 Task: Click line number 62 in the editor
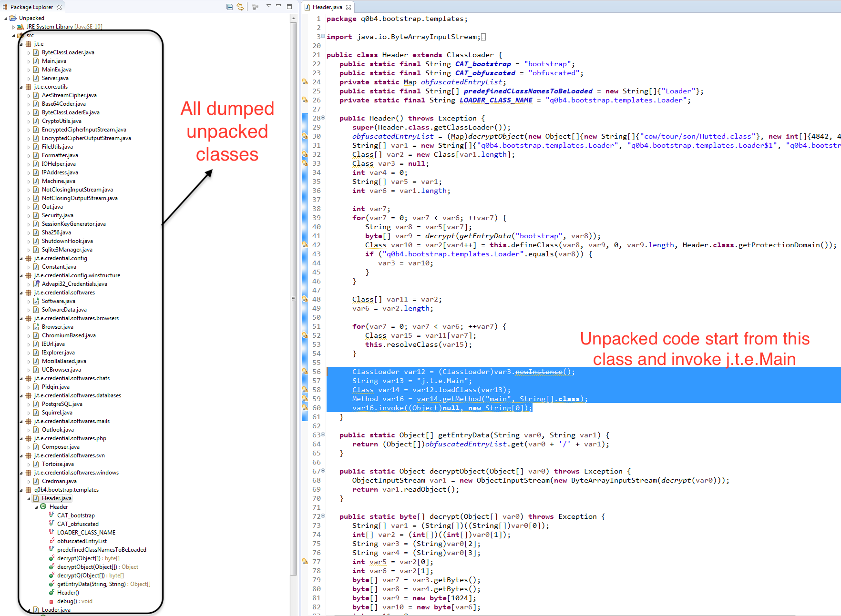pos(317,426)
